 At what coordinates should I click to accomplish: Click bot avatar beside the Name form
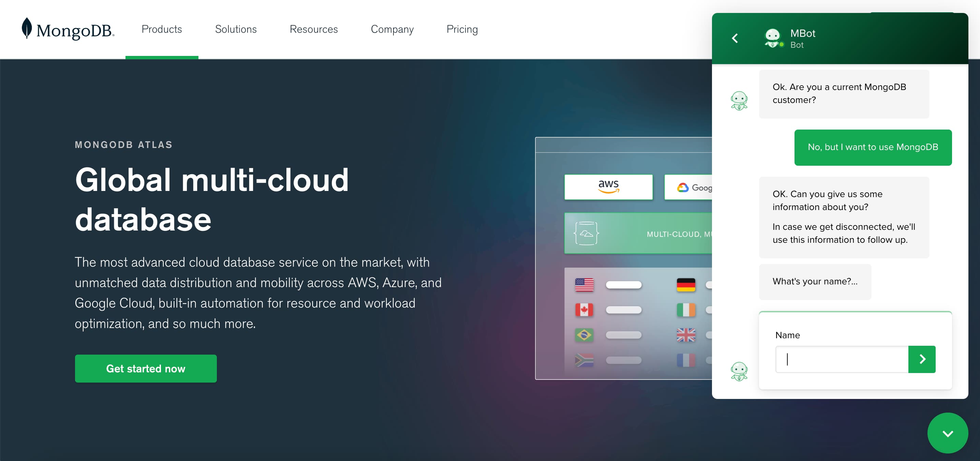(739, 371)
